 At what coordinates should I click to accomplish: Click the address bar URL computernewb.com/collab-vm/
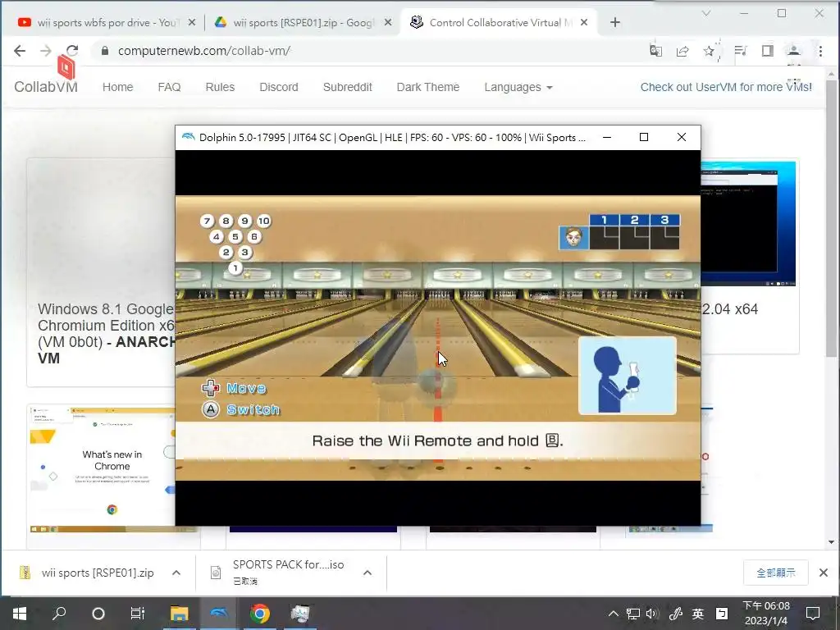[204, 51]
